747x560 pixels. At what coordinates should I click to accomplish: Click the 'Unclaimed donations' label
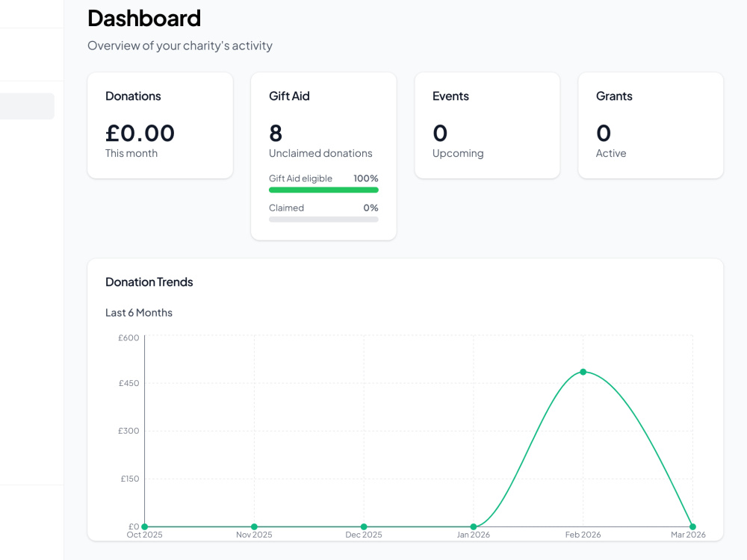click(x=320, y=153)
